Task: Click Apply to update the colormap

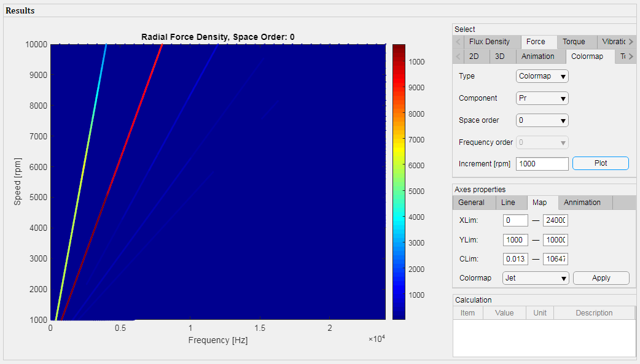Action: coord(601,278)
